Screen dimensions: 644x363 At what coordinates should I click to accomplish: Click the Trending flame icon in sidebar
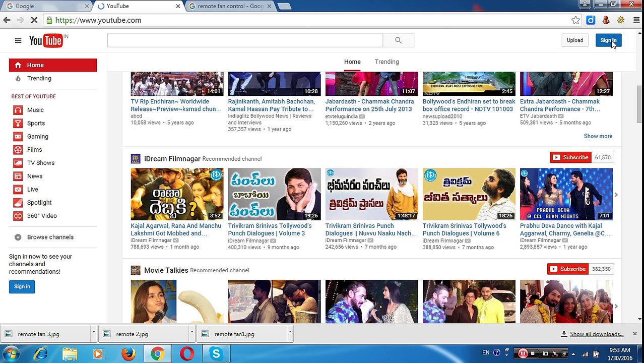point(18,78)
